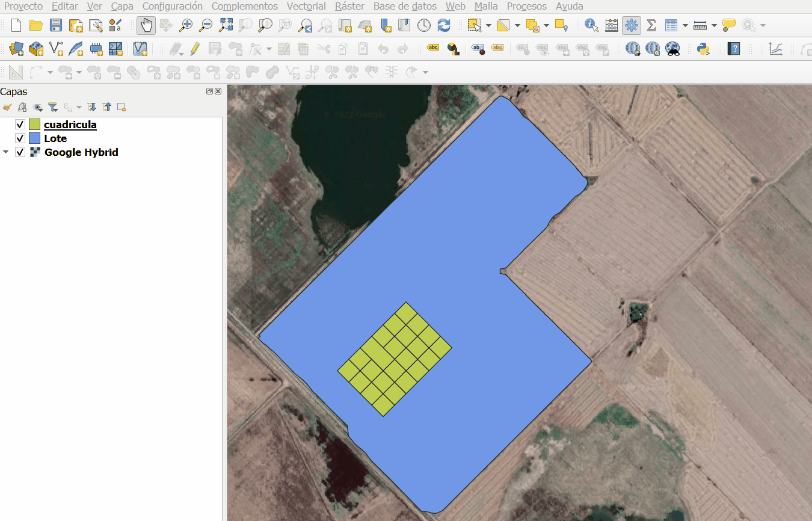The height and width of the screenshot is (521, 812).
Task: Open the Data Source Manager icon
Action: point(16,49)
